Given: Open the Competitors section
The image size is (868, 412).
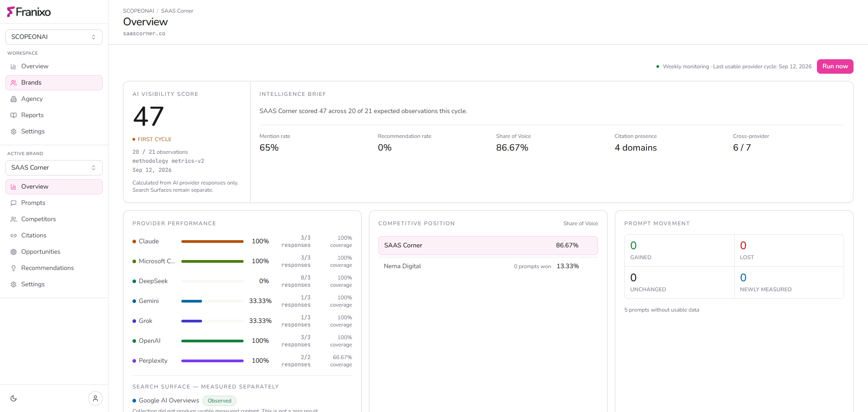Looking at the screenshot, I should pos(54,219).
